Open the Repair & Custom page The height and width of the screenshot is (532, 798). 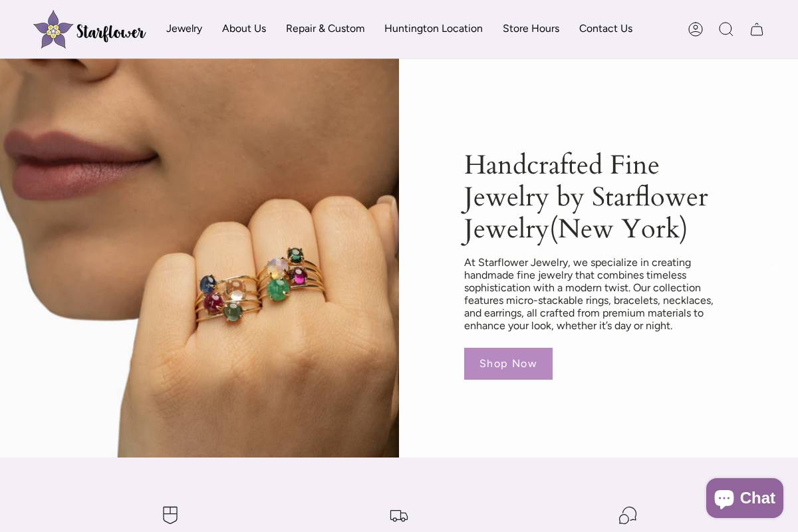tap(325, 29)
